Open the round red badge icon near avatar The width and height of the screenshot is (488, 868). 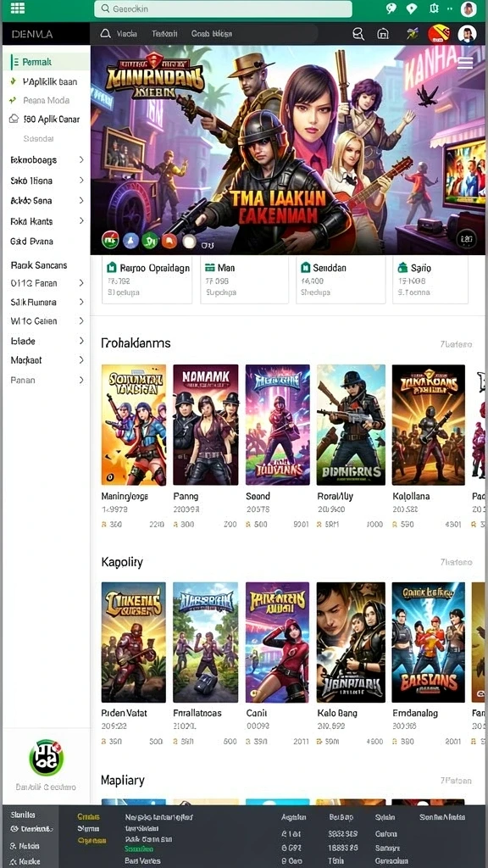[x=439, y=34]
